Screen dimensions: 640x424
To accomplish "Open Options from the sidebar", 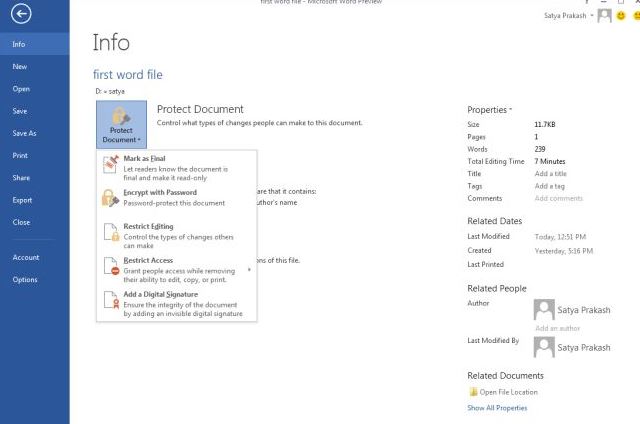I will [35, 280].
